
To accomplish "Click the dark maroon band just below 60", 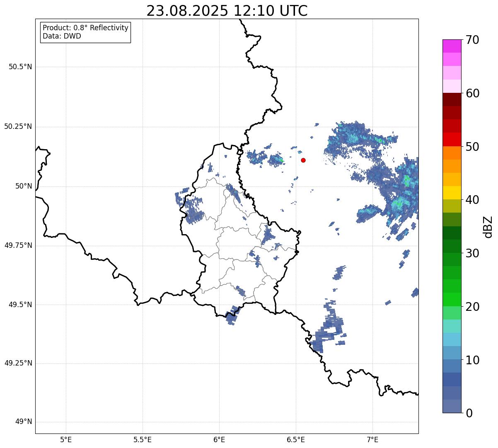I will pos(452,99).
